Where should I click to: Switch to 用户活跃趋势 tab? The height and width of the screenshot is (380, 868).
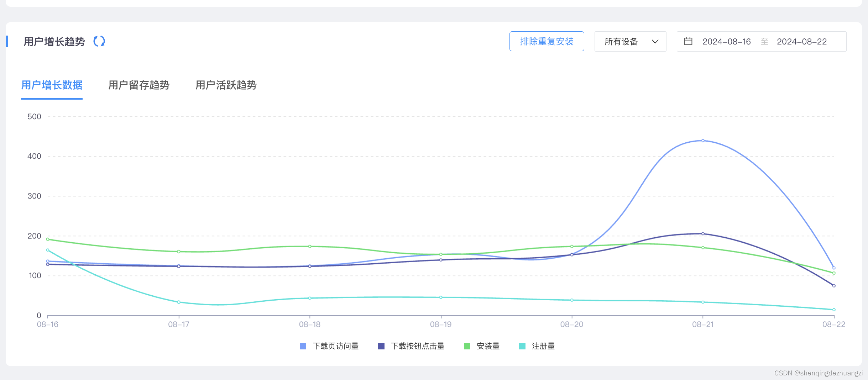tap(226, 85)
